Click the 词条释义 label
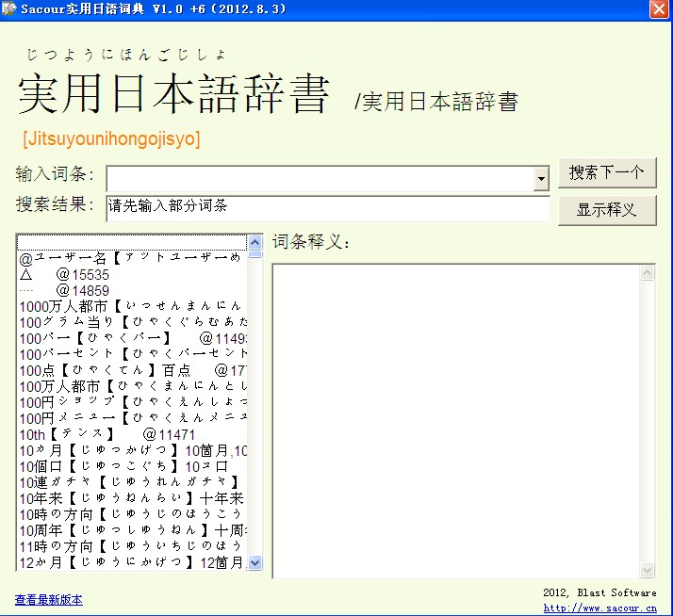Viewport: 673px width, 616px height. (311, 242)
